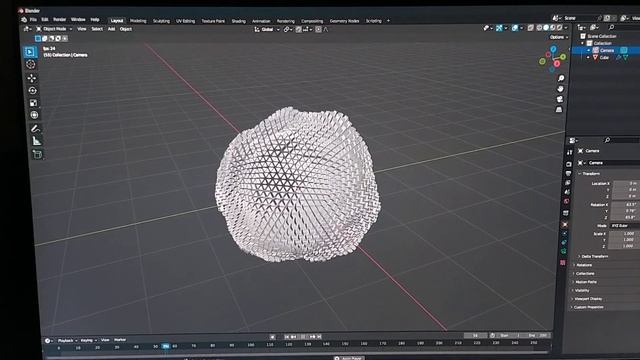Open the Object Mode dropdown
This screenshot has height=360, width=640.
click(54, 29)
